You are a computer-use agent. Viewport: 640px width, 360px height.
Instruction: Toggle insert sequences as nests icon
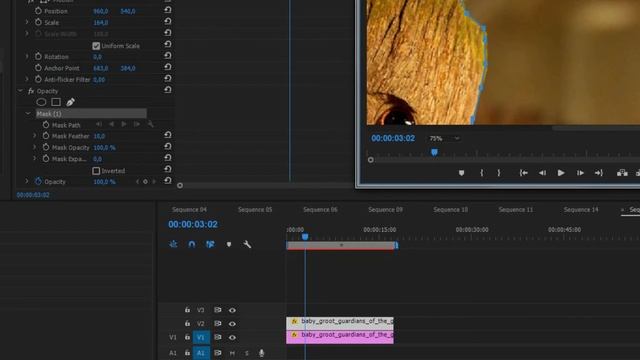coord(173,244)
